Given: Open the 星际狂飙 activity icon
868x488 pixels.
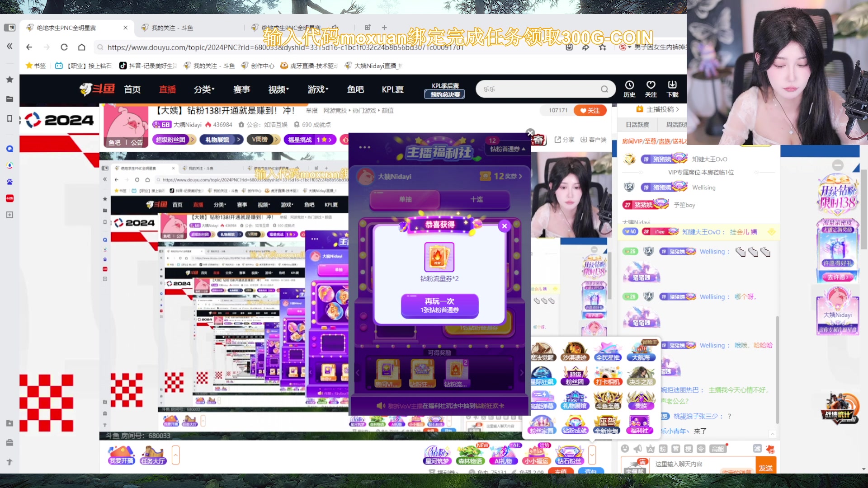Looking at the screenshot, I should (x=542, y=376).
